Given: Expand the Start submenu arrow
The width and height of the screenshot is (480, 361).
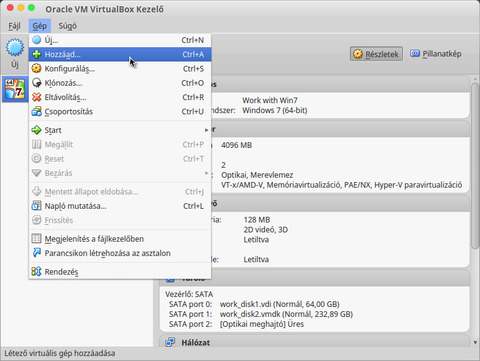Looking at the screenshot, I should pyautogui.click(x=206, y=130).
